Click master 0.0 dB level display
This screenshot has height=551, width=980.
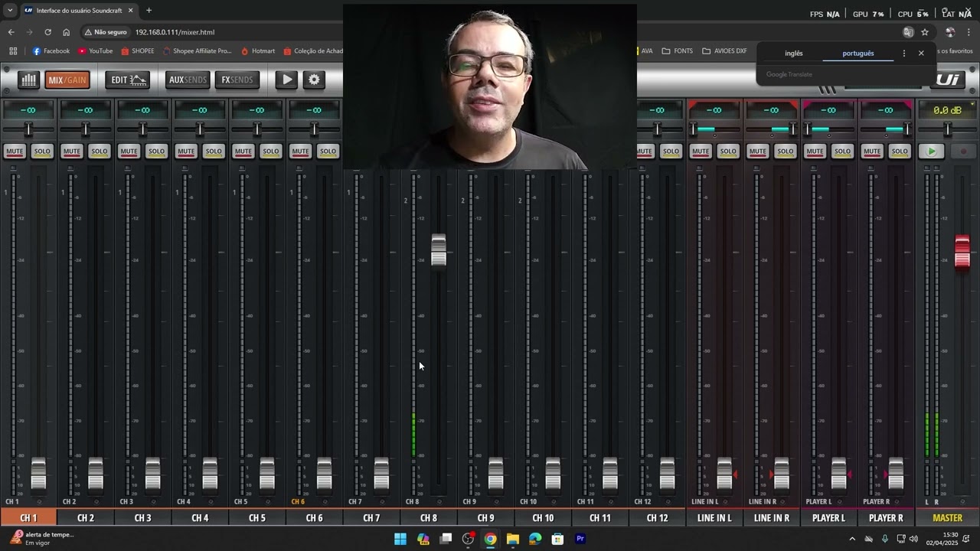(x=947, y=110)
